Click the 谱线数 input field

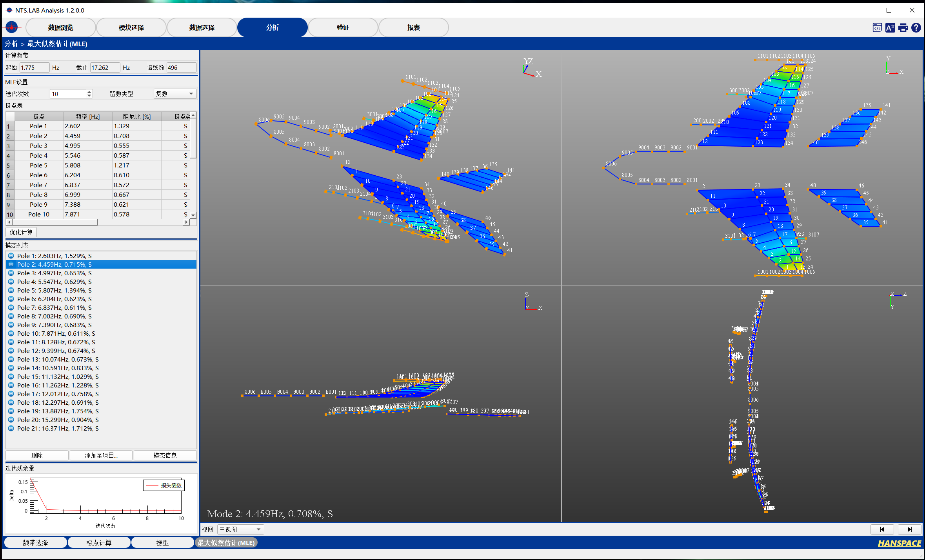click(x=182, y=67)
